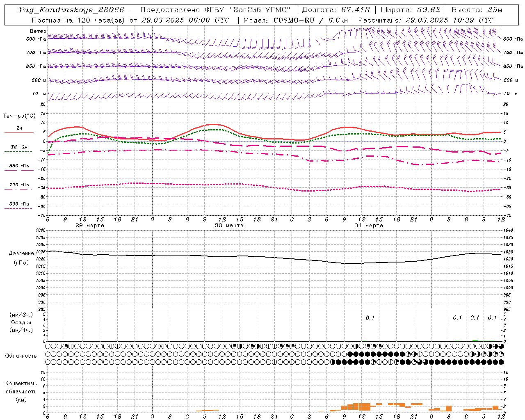Click the 2м entry in temperature legend
The height and width of the screenshot is (420, 525).
click(x=19, y=128)
